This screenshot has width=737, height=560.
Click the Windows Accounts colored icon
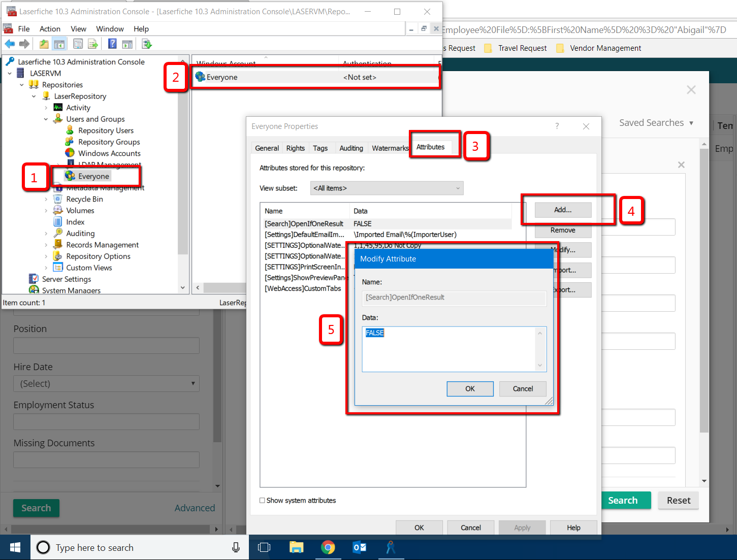[70, 153]
